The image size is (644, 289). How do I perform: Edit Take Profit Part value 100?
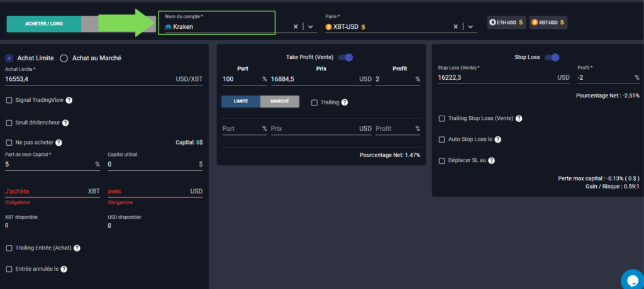[245, 79]
